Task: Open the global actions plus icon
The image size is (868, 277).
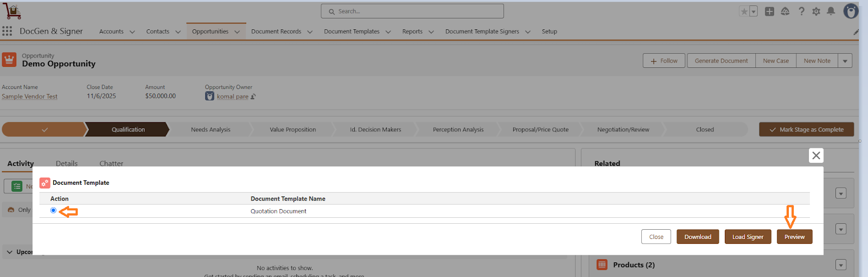Action: [769, 11]
